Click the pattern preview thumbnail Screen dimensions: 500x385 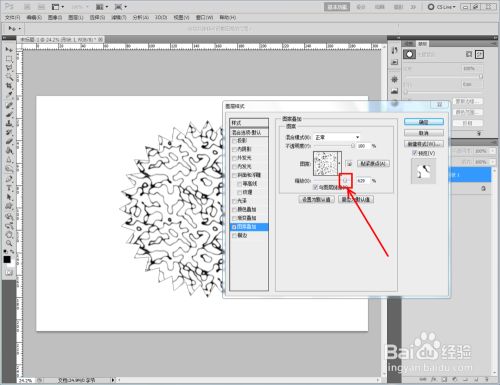(x=325, y=164)
